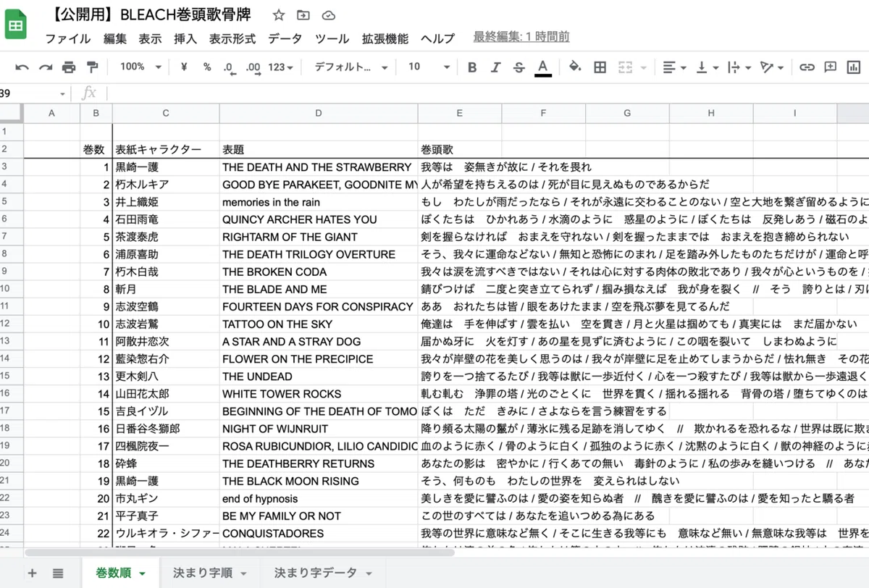Screen dimensions: 869x588
Task: Open zoom level dropdown
Action: (141, 67)
